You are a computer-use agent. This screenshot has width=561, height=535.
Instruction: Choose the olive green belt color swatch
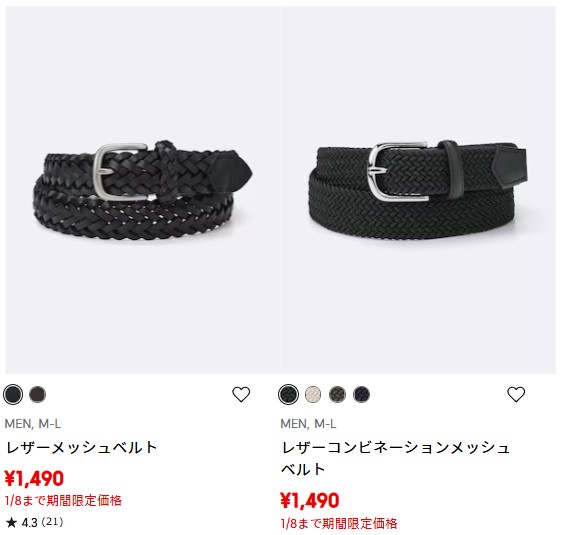(x=337, y=394)
